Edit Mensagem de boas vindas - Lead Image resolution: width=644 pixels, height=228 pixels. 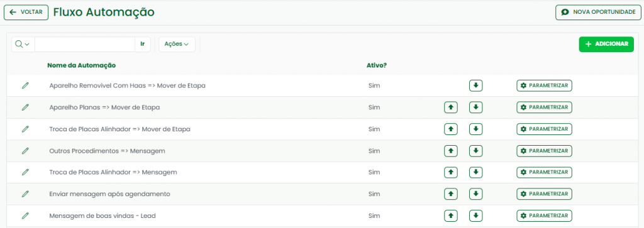tap(25, 215)
